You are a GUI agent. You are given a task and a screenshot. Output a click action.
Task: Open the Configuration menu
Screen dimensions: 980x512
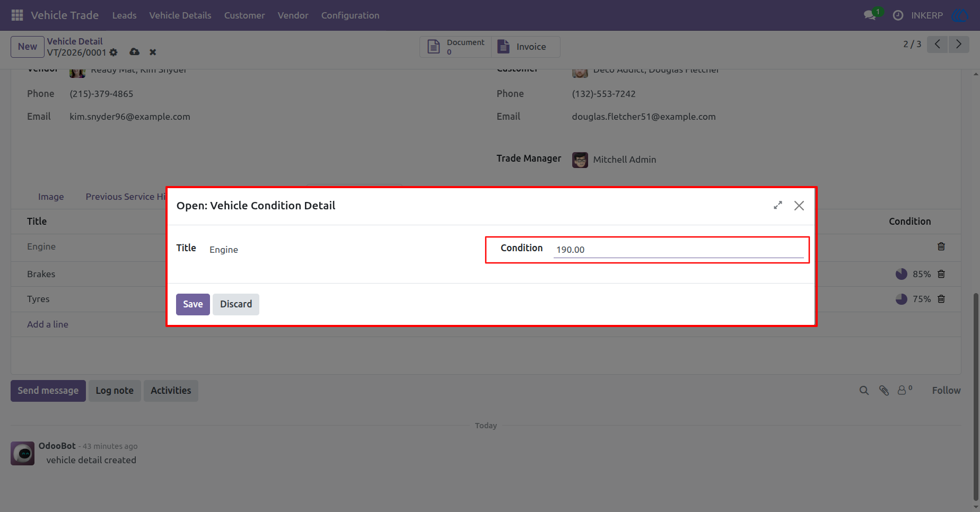[x=351, y=15]
